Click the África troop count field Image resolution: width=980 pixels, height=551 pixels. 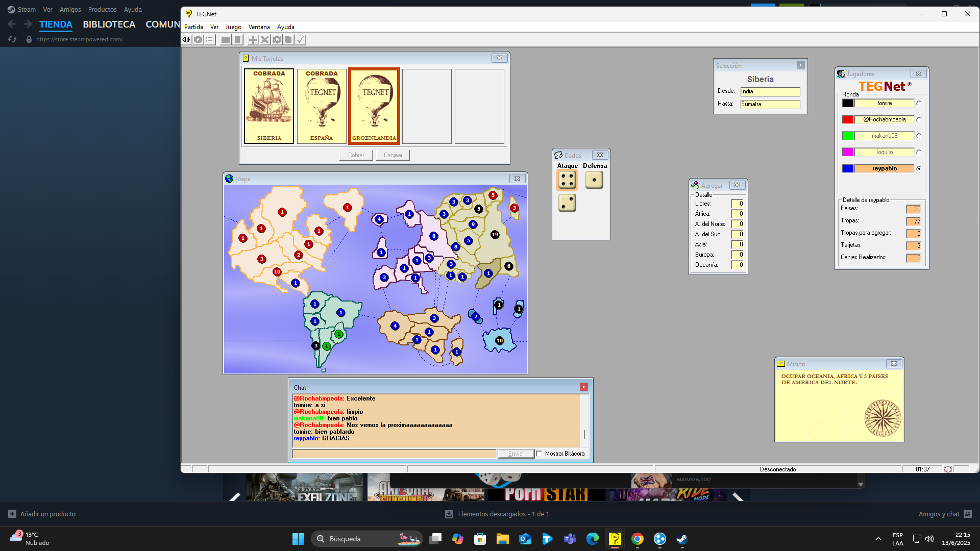[737, 214]
